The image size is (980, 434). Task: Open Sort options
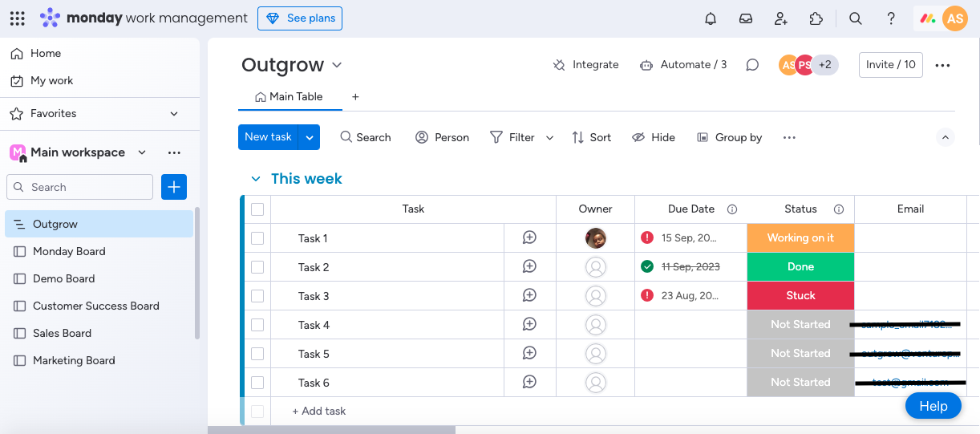[592, 137]
